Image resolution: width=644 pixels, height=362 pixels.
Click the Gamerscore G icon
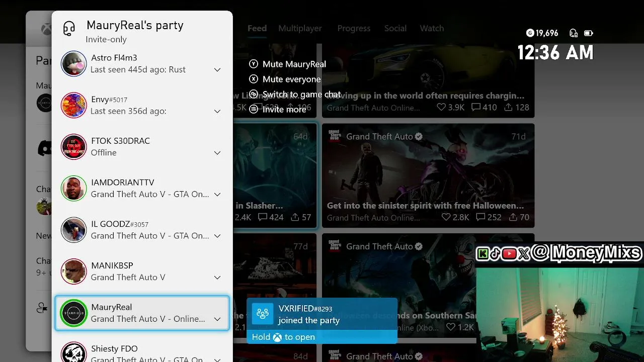[530, 33]
